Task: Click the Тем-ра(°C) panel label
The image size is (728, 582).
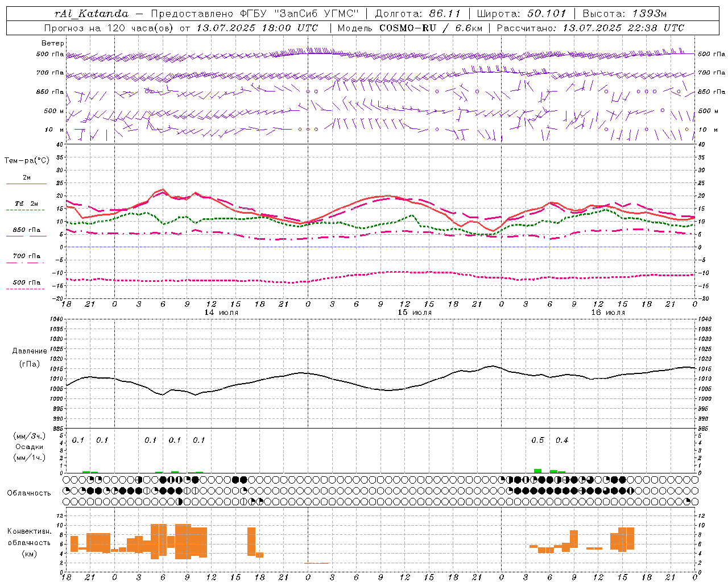Action: point(27,161)
